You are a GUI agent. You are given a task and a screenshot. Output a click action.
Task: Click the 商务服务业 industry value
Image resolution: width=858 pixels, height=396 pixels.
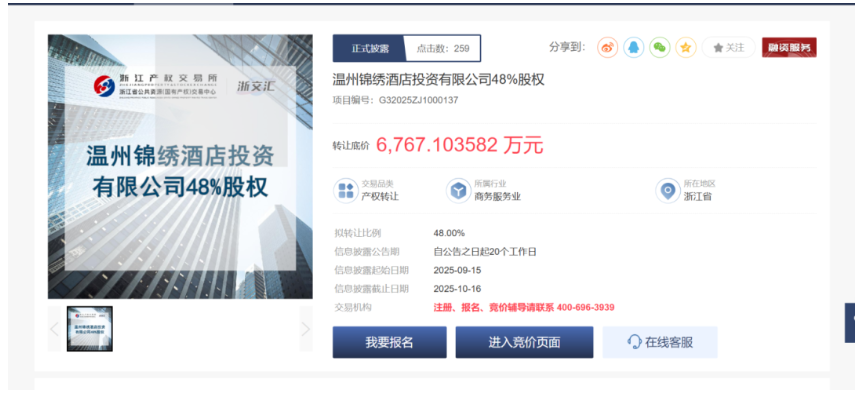[497, 196]
